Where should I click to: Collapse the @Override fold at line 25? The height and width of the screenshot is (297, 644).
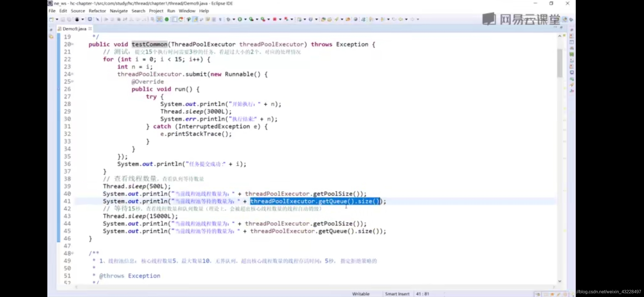coord(72,81)
